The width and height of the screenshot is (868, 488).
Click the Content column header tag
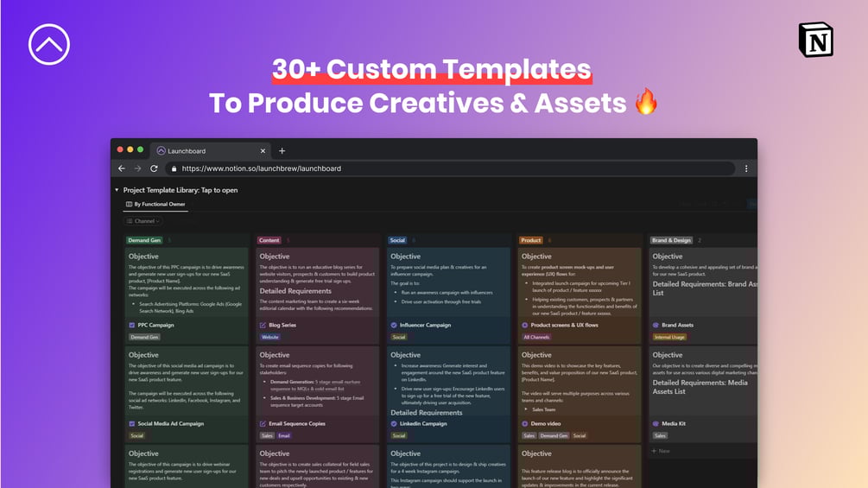[269, 240]
